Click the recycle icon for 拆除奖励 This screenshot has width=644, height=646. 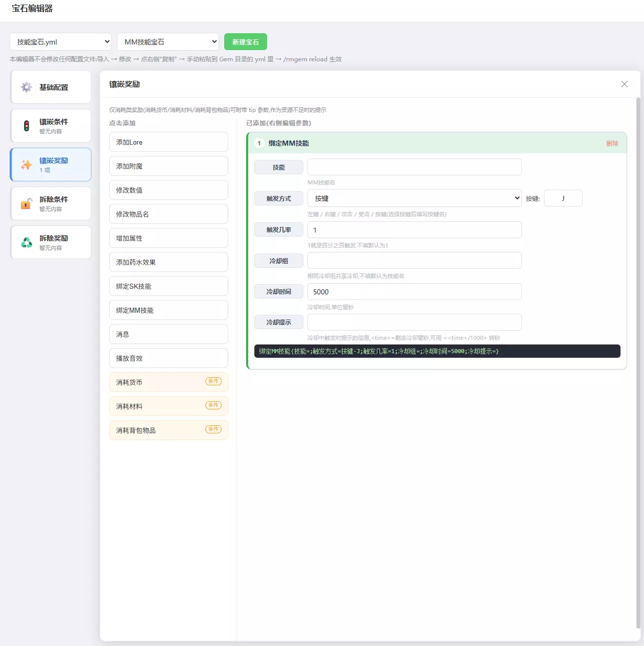click(27, 242)
